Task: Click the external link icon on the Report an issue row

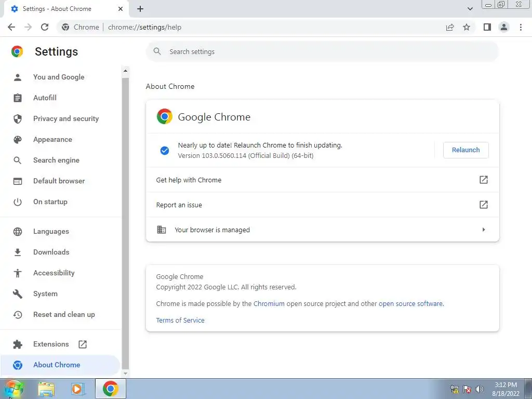Action: tap(484, 205)
